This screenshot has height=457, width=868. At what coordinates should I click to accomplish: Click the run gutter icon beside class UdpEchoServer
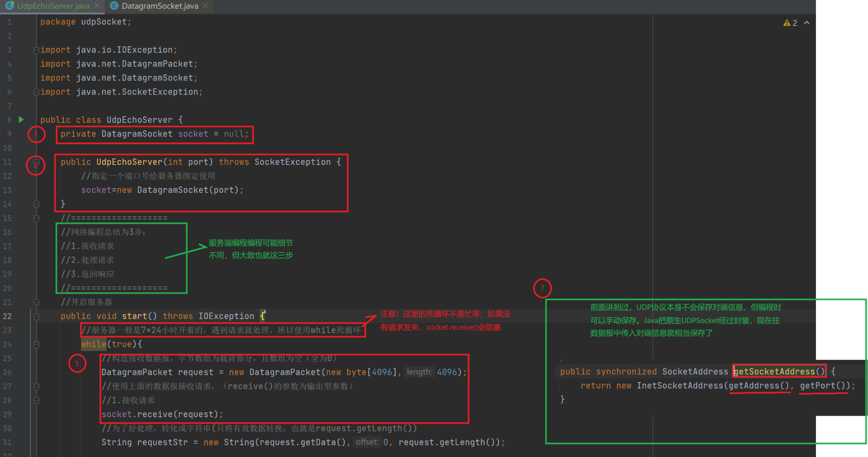21,120
